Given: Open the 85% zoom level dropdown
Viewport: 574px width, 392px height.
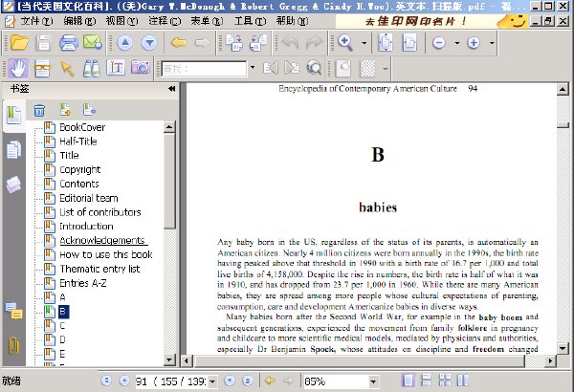Looking at the screenshot, I should 373,381.
